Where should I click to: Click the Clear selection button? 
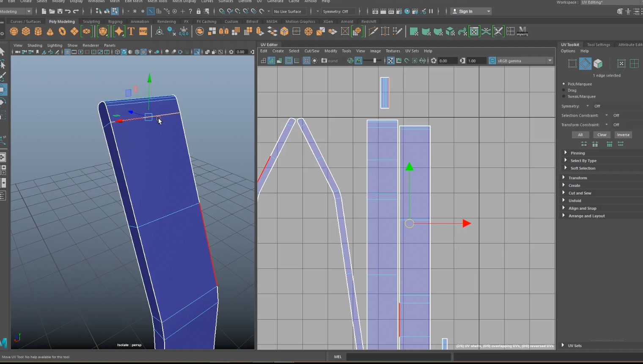[602, 135]
